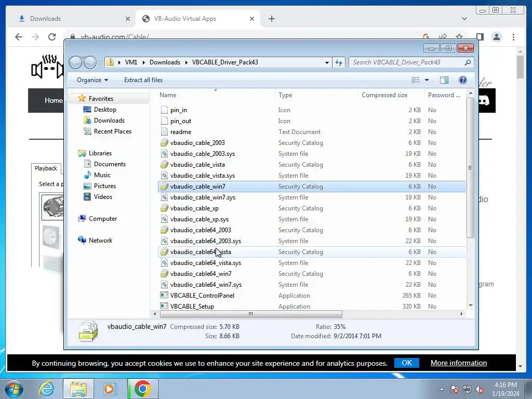This screenshot has height=399, width=532.
Task: Click OK on the cookie banner
Action: tap(406, 363)
